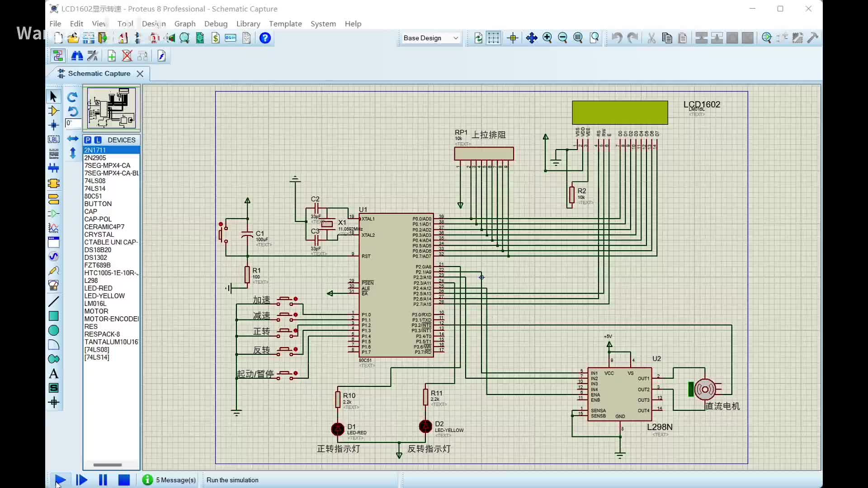Select the Generator Mode sine-wave tool

(x=53, y=257)
